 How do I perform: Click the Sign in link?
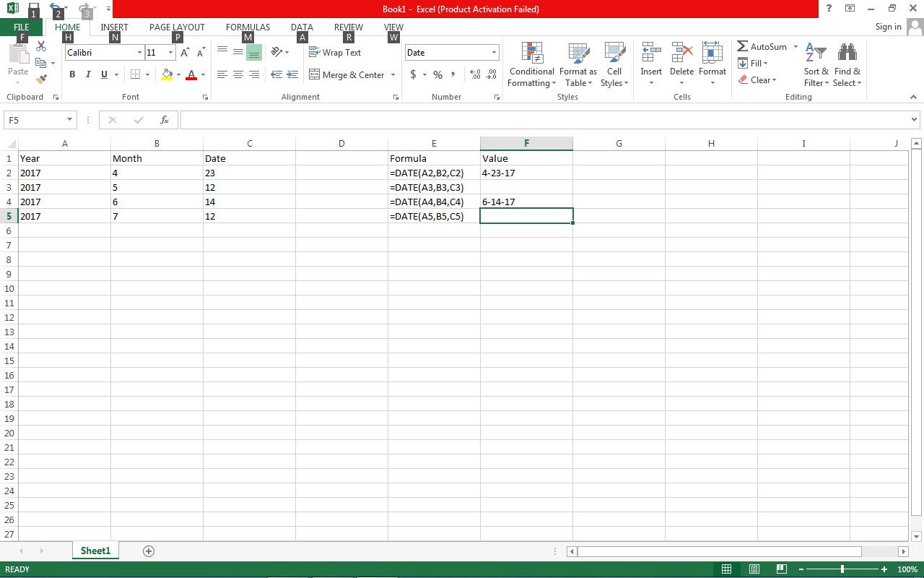click(x=888, y=27)
